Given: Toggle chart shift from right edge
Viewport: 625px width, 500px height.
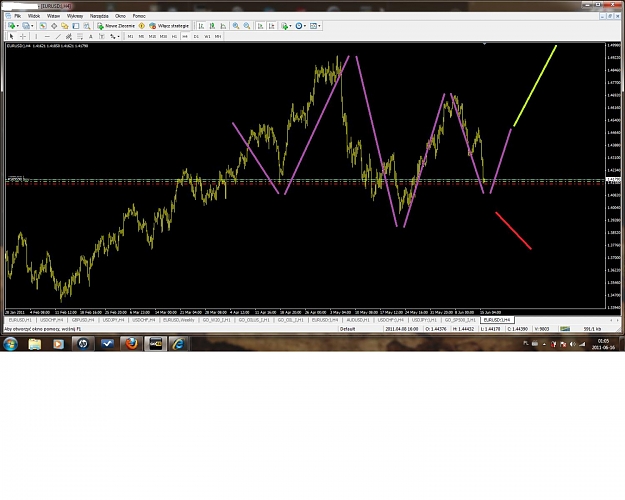Looking at the screenshot, I should tap(271, 26).
